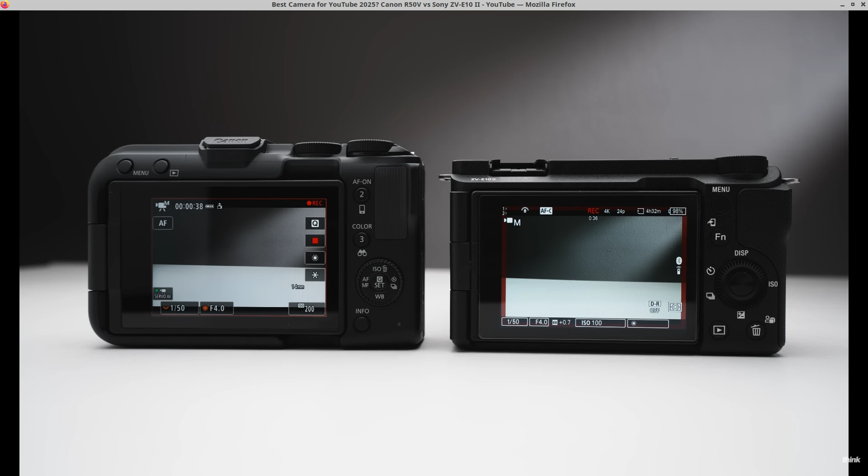The height and width of the screenshot is (476, 868).
Task: Click the movie camera mode icon on Canon screen
Action: coord(162,206)
